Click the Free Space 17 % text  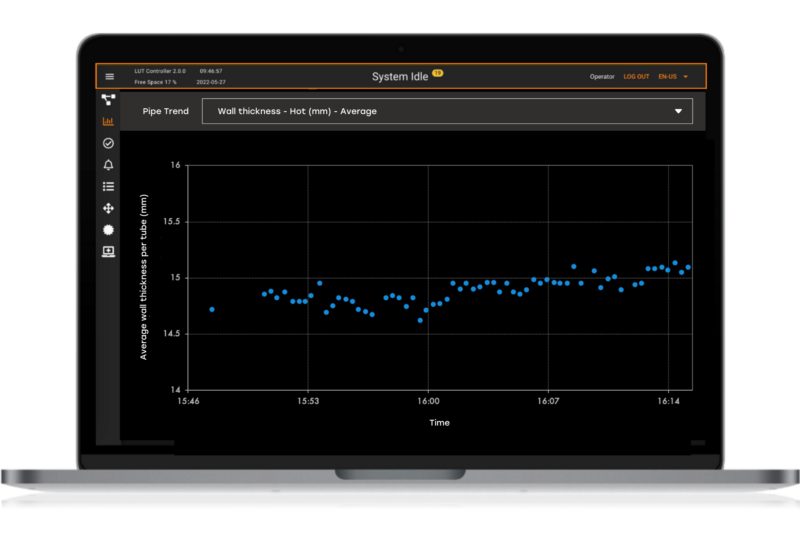(x=156, y=82)
